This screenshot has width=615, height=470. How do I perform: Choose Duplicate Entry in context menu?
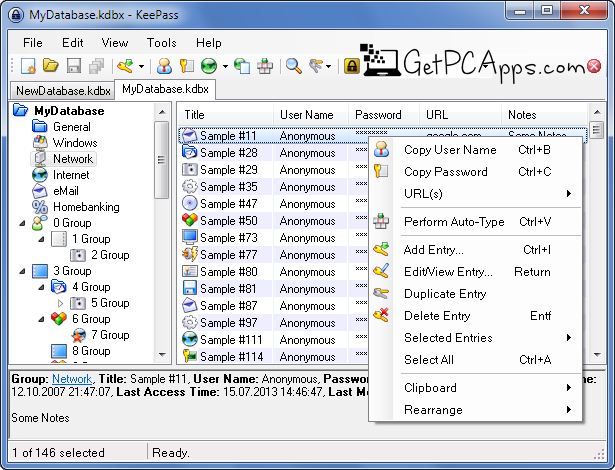point(475,294)
